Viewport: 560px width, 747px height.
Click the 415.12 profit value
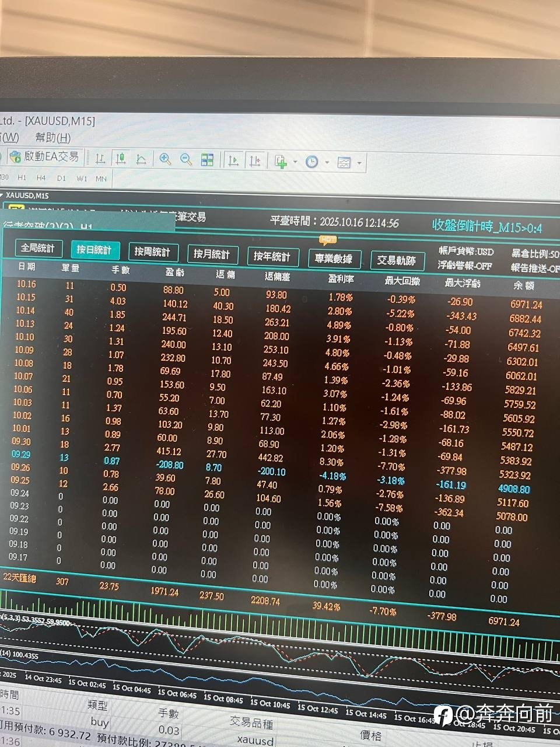pos(169,451)
